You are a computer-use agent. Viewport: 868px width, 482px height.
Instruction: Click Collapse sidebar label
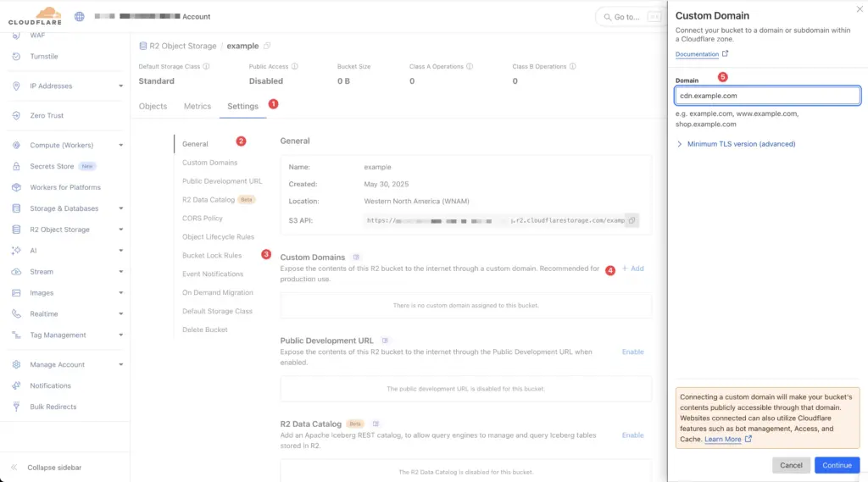pos(54,468)
